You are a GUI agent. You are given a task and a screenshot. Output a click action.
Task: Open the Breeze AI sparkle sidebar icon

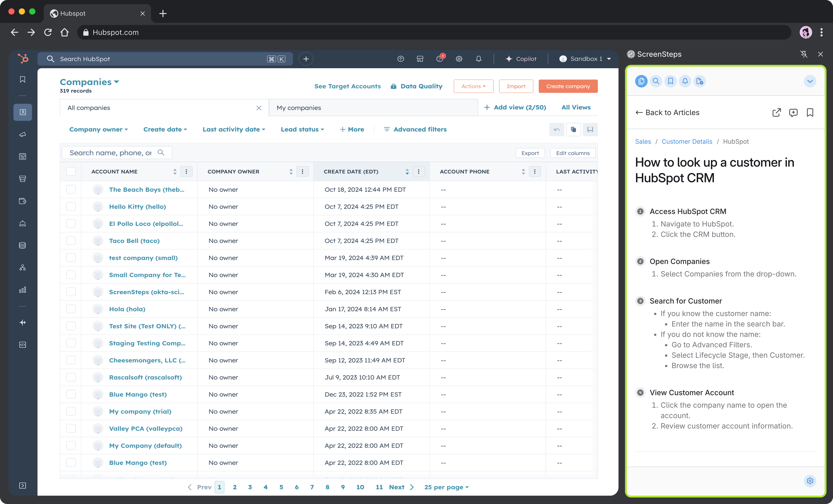(x=23, y=322)
